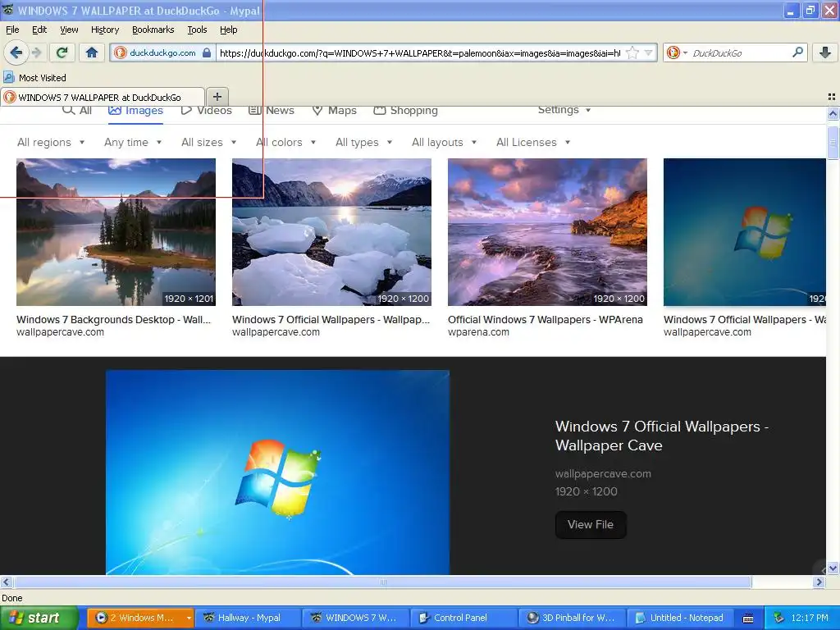
Task: Switch to Hallway - Mypal taskbar window
Action: (248, 618)
